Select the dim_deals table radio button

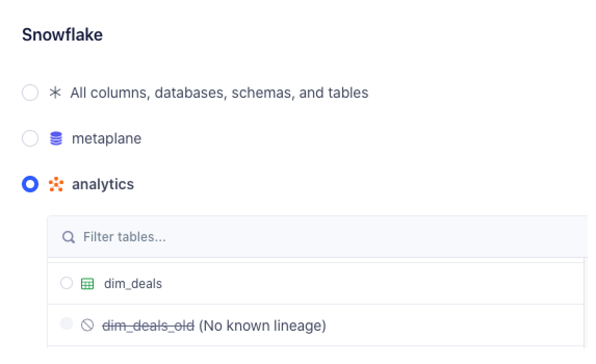[x=67, y=283]
